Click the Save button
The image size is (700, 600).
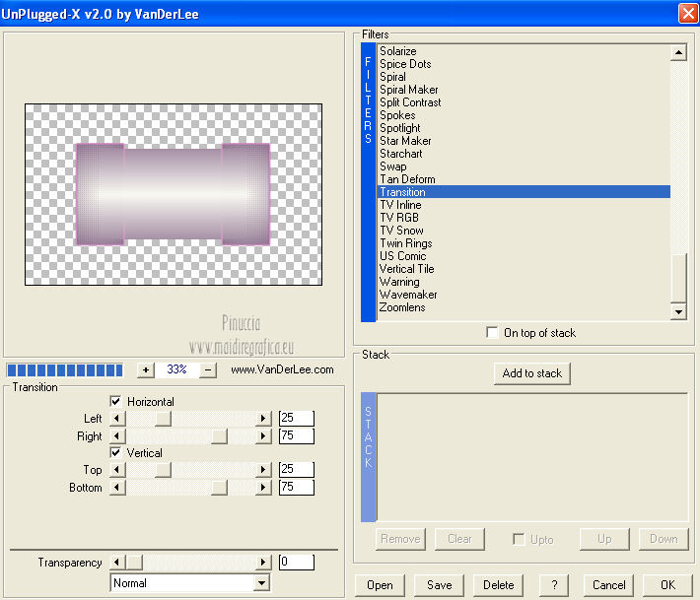point(440,585)
